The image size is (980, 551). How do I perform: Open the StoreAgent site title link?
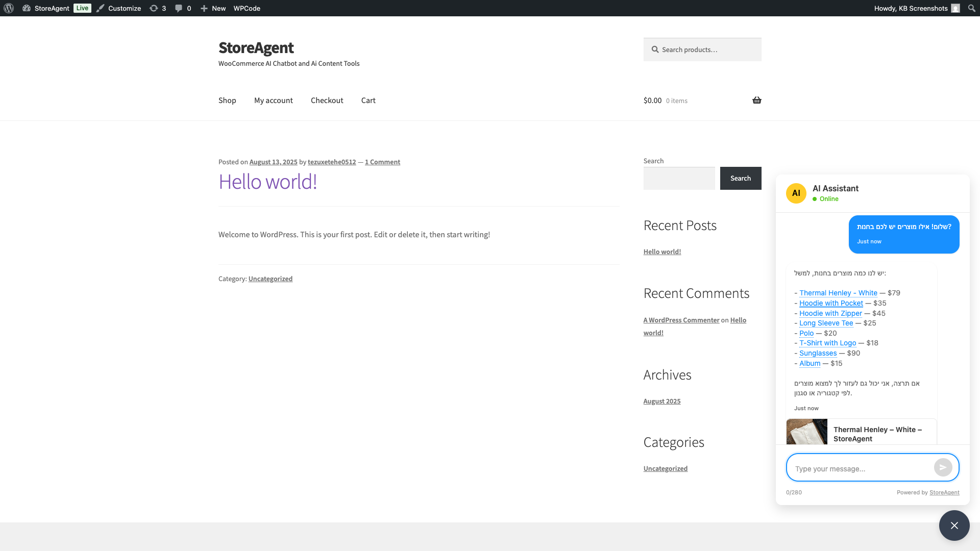point(256,47)
